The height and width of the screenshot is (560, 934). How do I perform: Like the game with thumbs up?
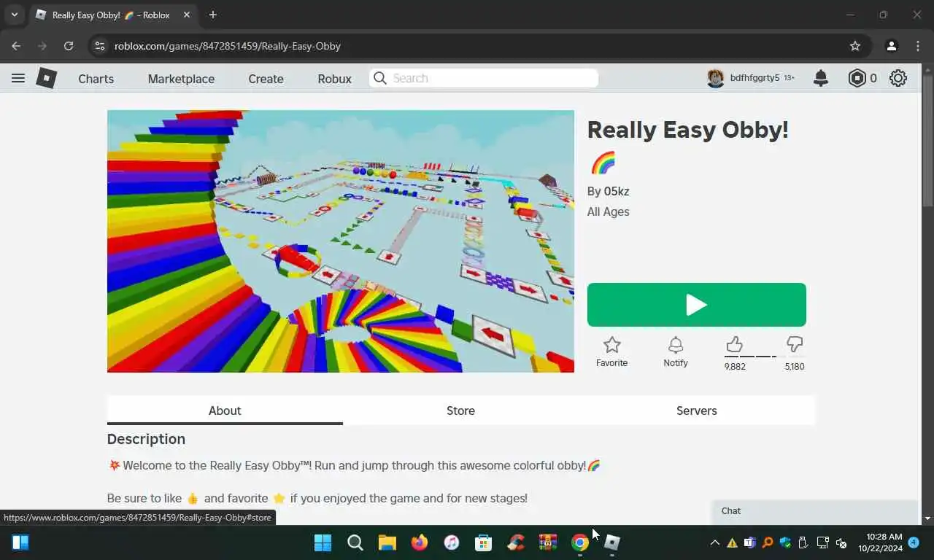click(734, 344)
